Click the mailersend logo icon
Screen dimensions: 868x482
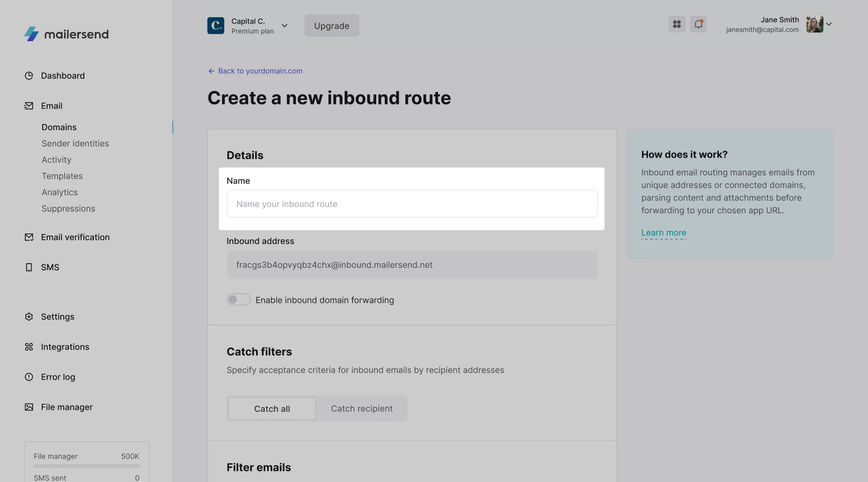31,34
